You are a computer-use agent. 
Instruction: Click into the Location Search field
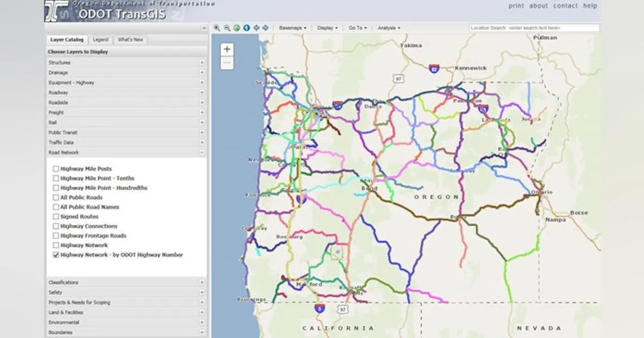point(535,28)
